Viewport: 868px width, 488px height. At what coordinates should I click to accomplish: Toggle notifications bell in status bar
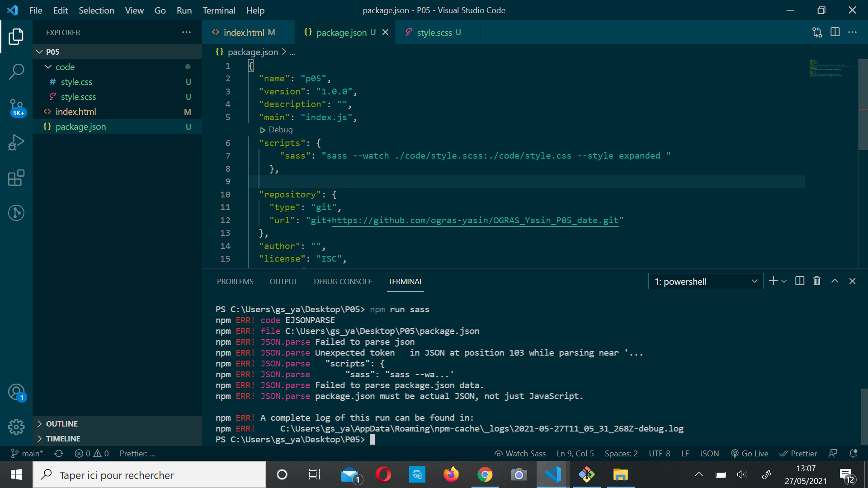point(854,453)
